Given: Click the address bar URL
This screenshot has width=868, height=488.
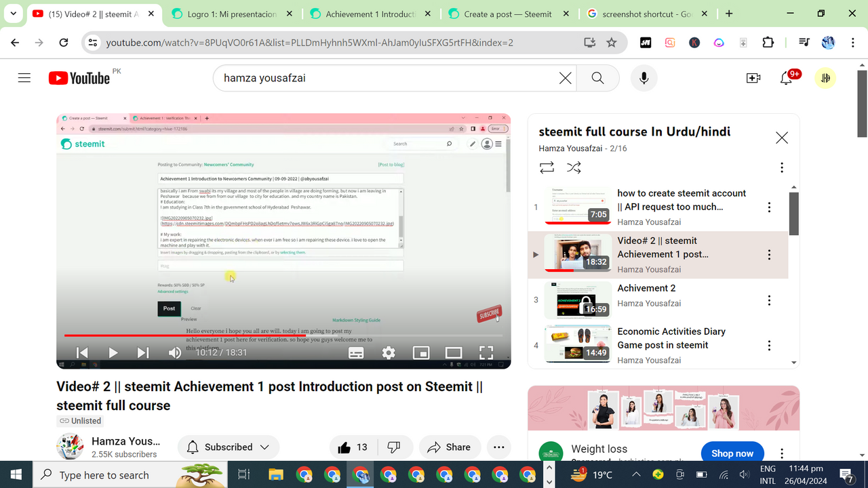Looking at the screenshot, I should tap(309, 43).
